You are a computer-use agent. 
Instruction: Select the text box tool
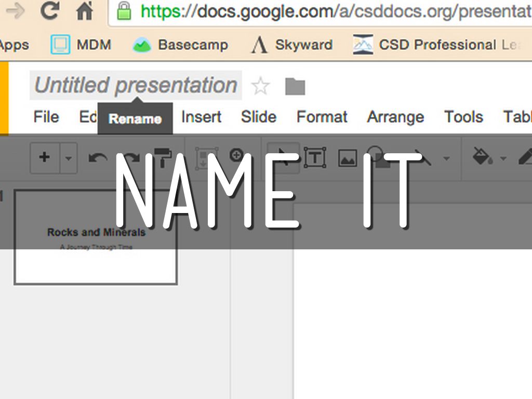[315, 157]
